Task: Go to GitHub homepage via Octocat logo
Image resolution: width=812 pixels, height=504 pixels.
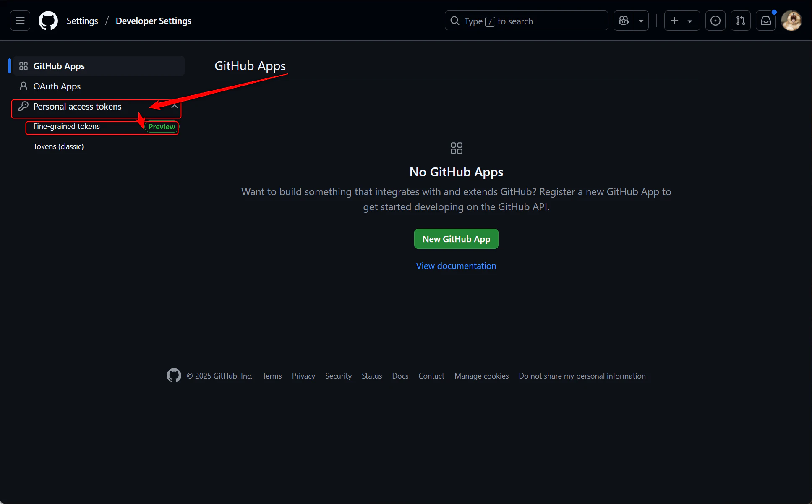Action: coord(48,21)
